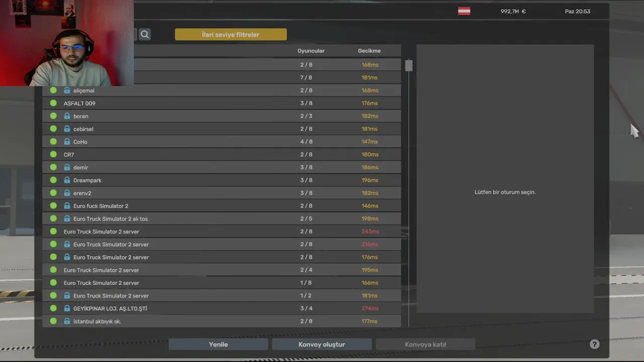The image size is (644, 362).
Task: Select the erenv2 session
Action: click(221, 193)
